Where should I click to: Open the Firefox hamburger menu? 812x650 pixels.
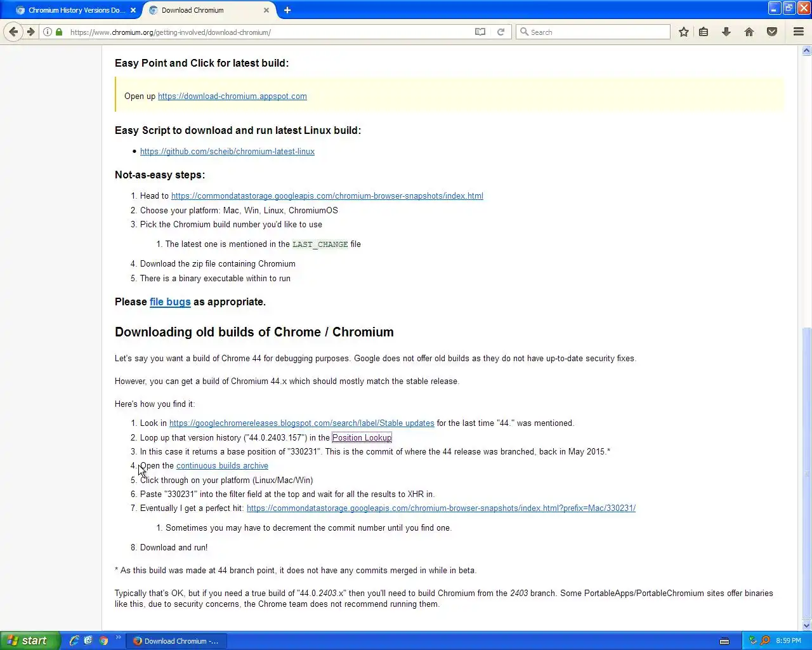[799, 32]
